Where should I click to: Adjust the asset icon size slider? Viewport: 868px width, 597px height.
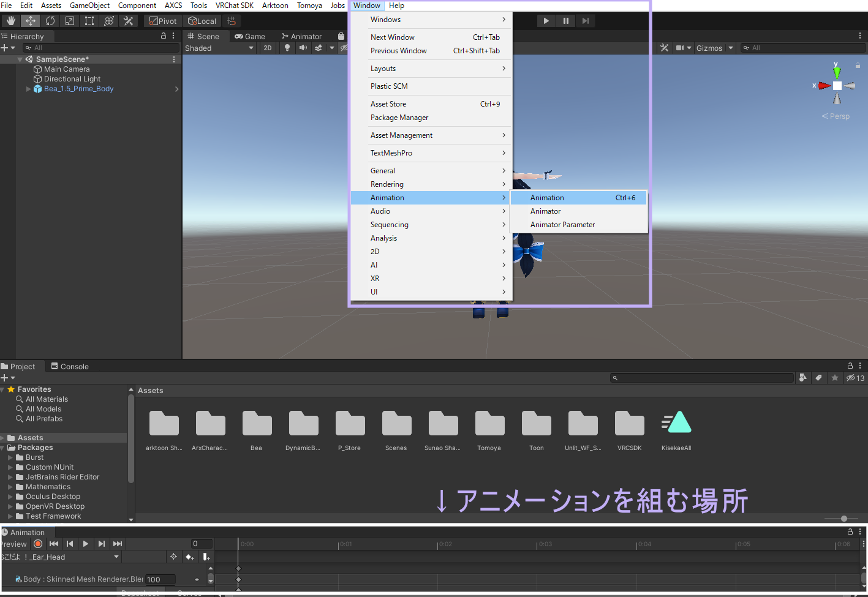coord(843,519)
